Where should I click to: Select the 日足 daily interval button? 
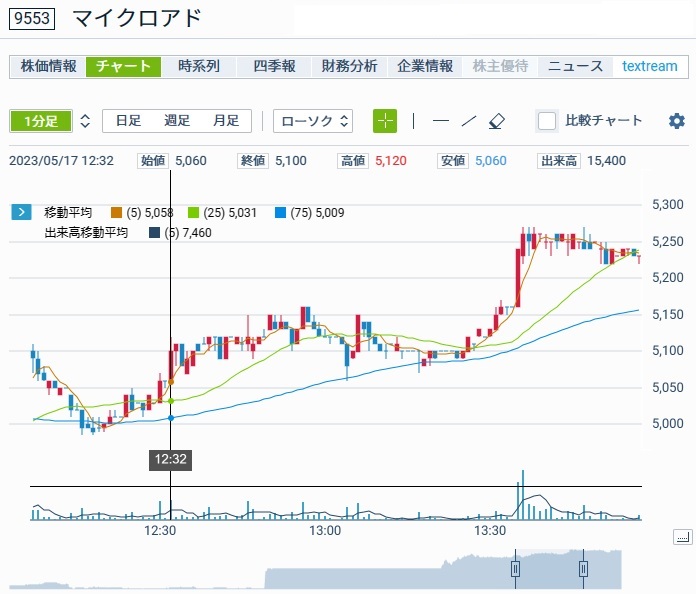pyautogui.click(x=128, y=121)
